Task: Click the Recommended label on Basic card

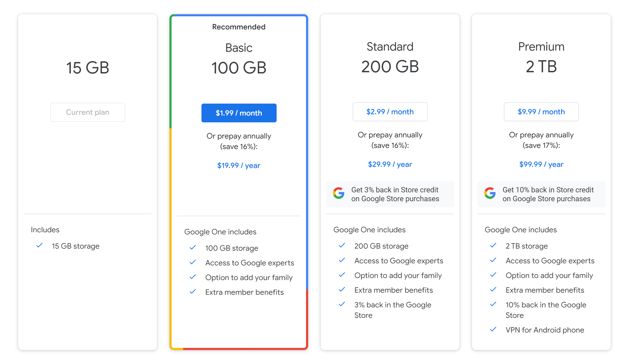Action: [x=239, y=27]
